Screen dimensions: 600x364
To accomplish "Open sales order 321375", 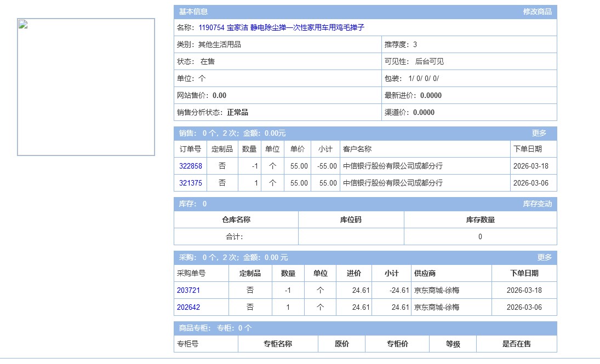I will pyautogui.click(x=190, y=183).
